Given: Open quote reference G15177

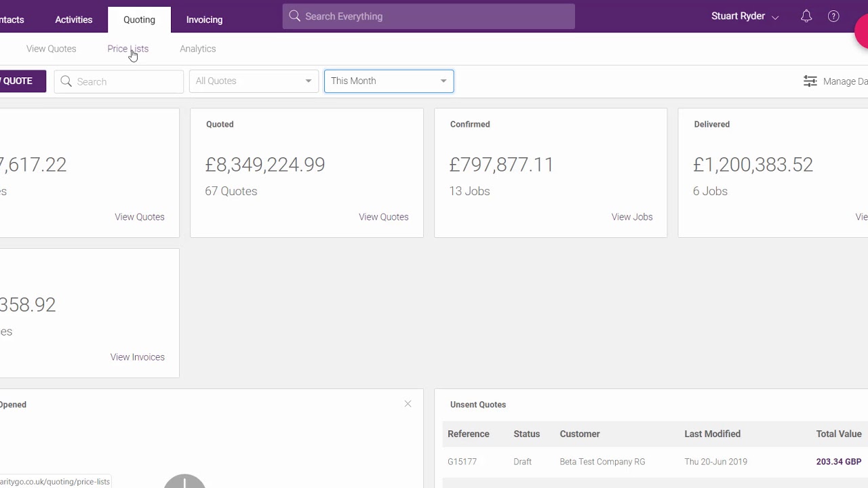Looking at the screenshot, I should point(462,462).
